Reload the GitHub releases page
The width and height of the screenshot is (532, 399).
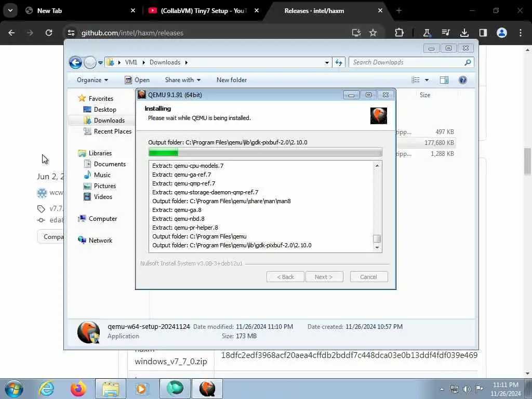(49, 33)
